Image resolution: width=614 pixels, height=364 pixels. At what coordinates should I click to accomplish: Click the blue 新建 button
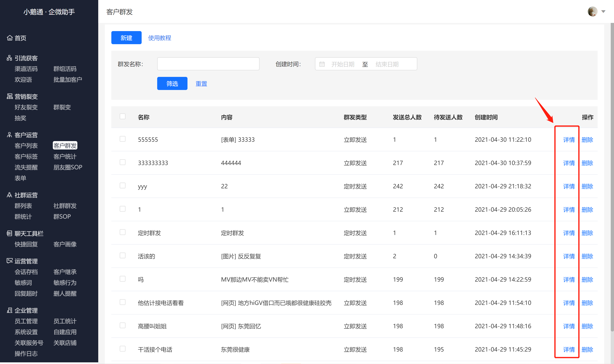(x=126, y=38)
